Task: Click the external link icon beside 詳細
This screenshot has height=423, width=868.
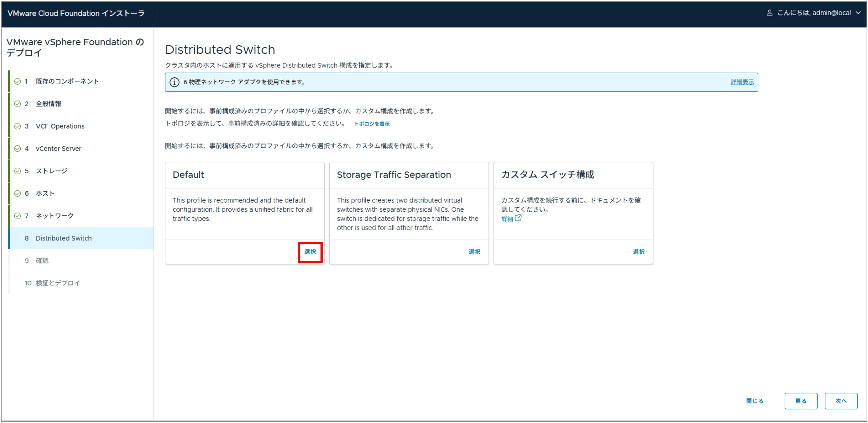Action: [518, 218]
